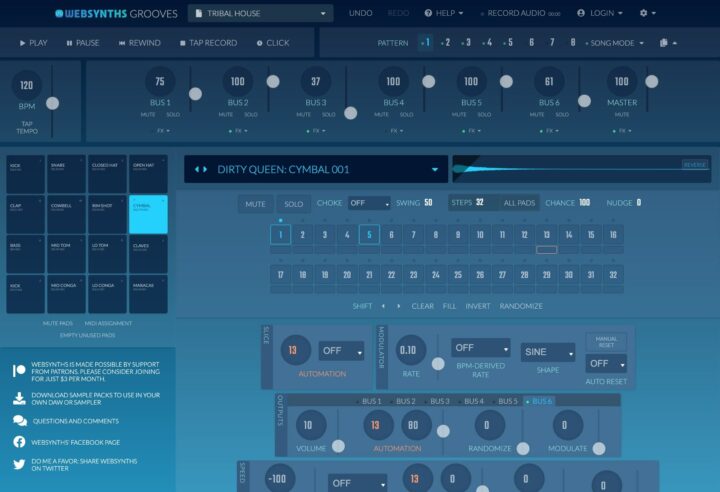Toggle step 5 in the sequencer
Screen dimensions: 720x492
pyautogui.click(x=369, y=235)
